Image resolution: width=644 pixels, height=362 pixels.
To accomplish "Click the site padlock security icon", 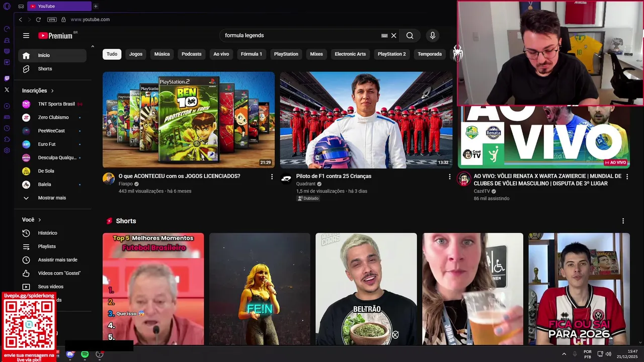I will (x=63, y=20).
